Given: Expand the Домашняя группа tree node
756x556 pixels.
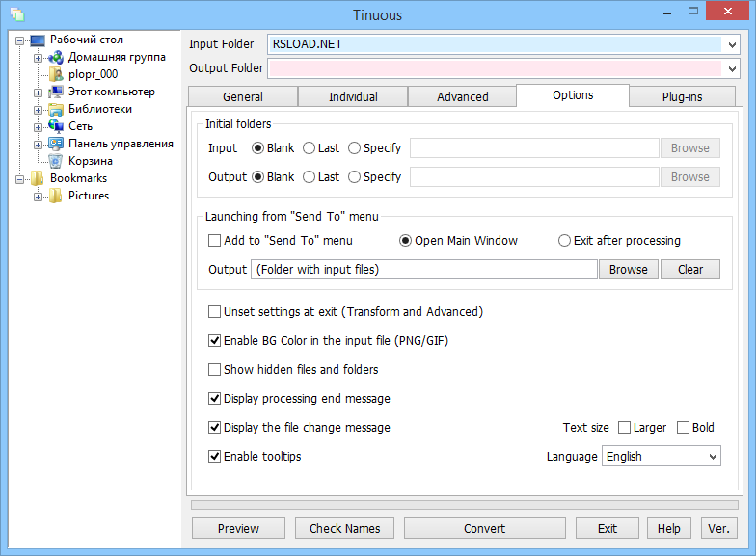Looking at the screenshot, I should pos(39,58).
